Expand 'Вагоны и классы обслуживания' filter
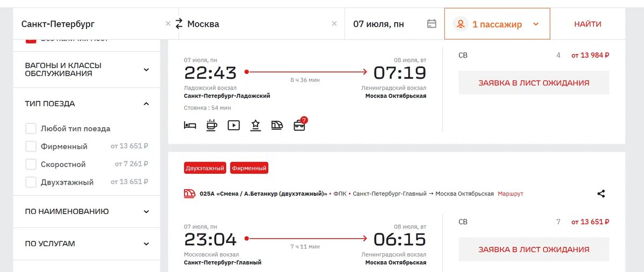Screen dimensions: 644x272 pos(87,70)
